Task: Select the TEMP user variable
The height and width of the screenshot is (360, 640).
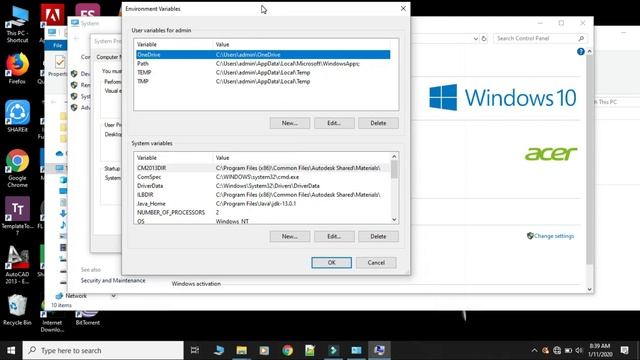Action: coord(263,73)
